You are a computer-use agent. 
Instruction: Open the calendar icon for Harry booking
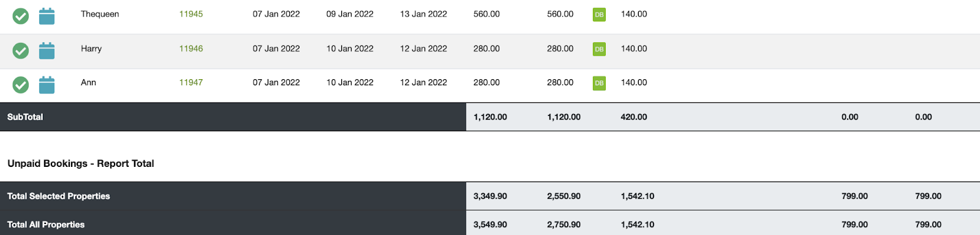[x=47, y=50]
